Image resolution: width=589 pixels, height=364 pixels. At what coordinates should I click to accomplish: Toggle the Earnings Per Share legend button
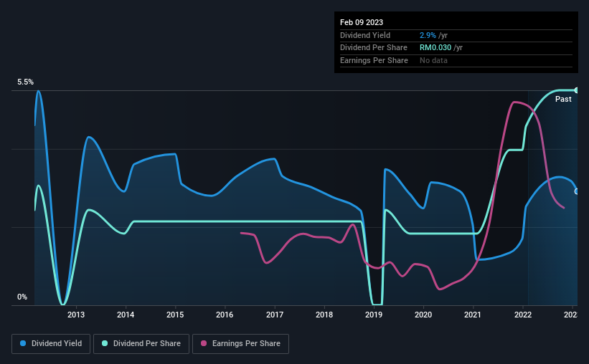click(240, 344)
